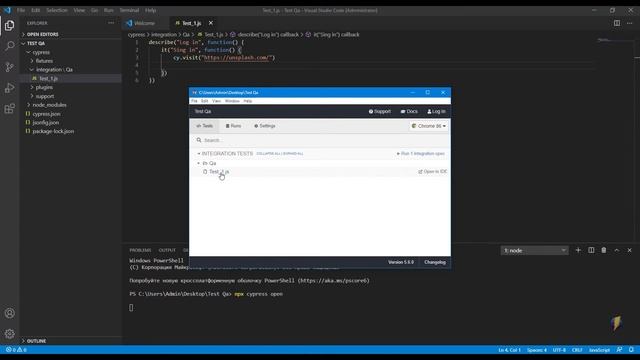Expand the plugins folder
Screen dimensions: 640x360
(x=44, y=87)
